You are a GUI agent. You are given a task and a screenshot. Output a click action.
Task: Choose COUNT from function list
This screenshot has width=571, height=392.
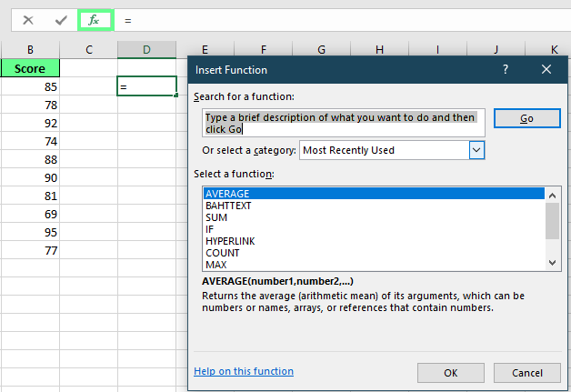223,253
